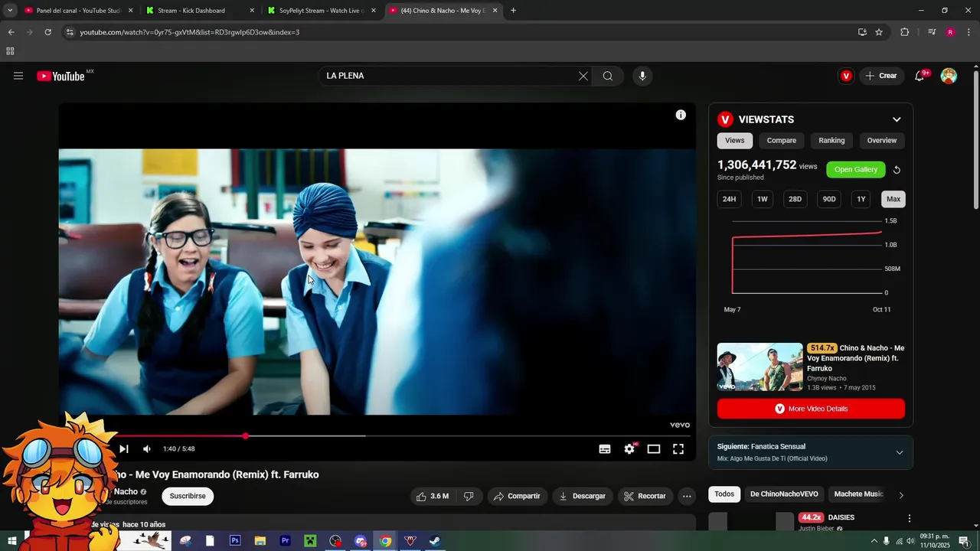
Task: Open the apps grid in bookmarks bar
Action: click(x=10, y=51)
